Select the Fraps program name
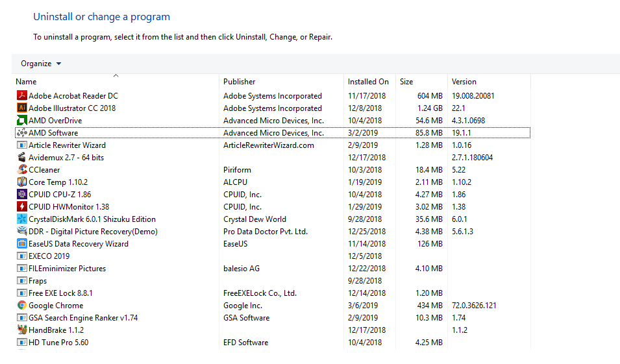Viewport: 620px width, 364px height. click(x=38, y=280)
